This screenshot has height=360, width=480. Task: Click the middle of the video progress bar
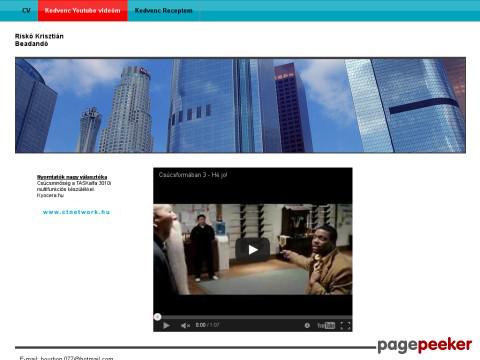coord(253,317)
